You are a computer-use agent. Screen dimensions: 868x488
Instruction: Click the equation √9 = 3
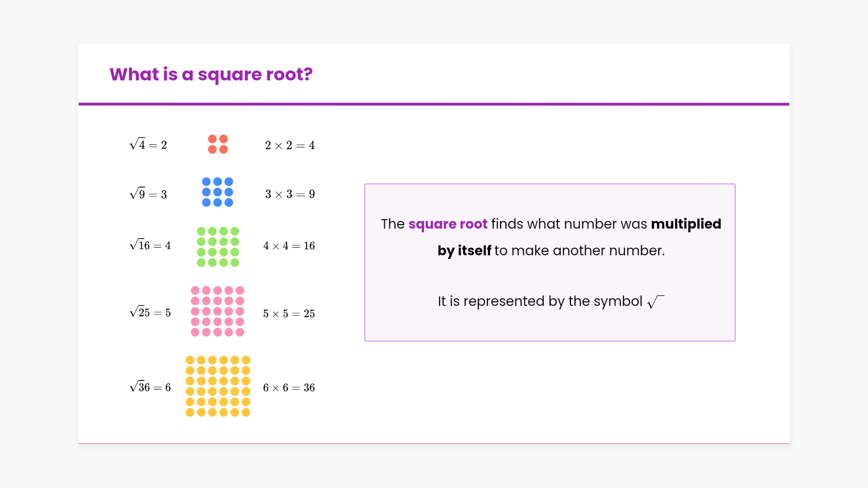[x=148, y=194]
